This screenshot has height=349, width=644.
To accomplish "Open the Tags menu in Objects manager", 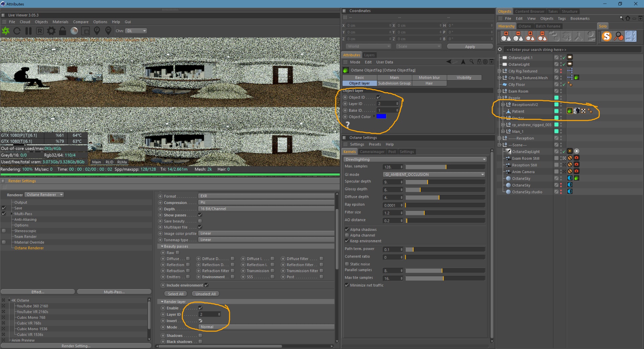I will (x=562, y=18).
